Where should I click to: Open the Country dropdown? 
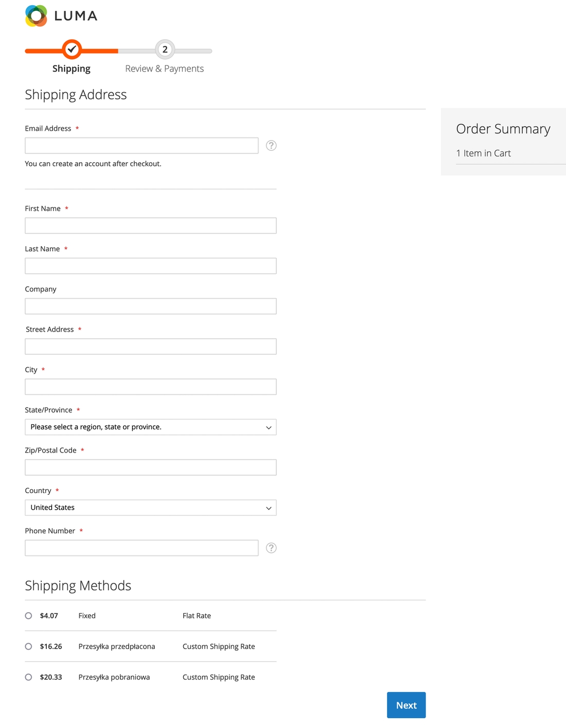tap(150, 508)
